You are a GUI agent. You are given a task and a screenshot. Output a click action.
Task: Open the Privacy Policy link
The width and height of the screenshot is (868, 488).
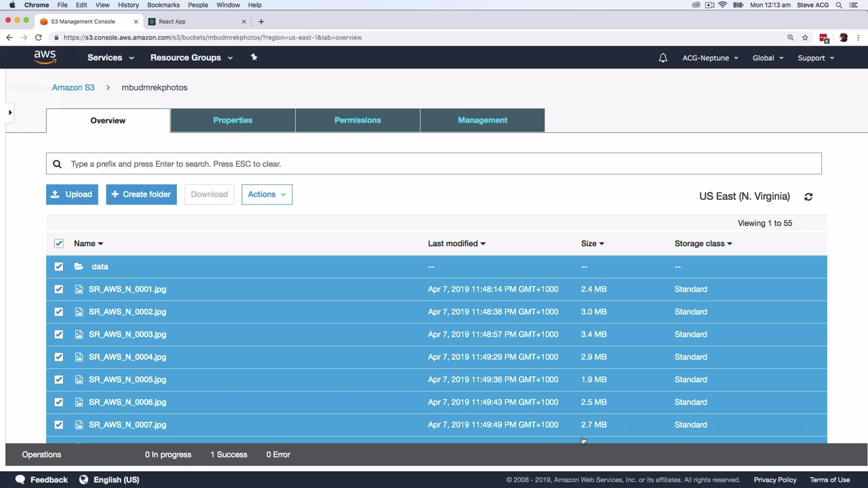point(775,480)
